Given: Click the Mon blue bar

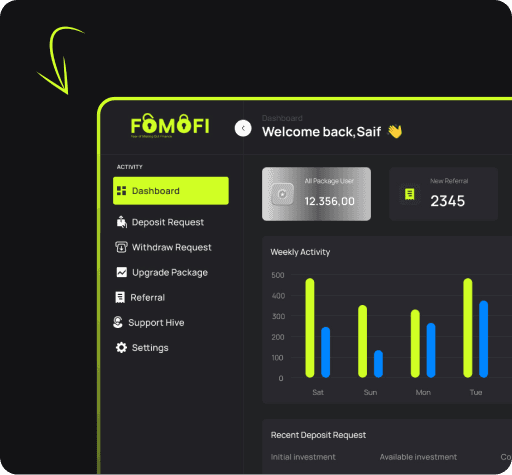Looking at the screenshot, I should (x=431, y=350).
